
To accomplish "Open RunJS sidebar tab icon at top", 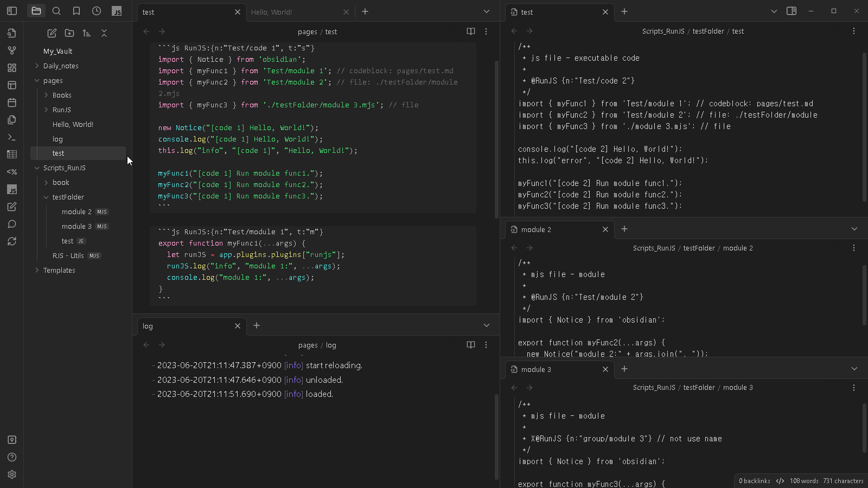I will pyautogui.click(x=117, y=11).
